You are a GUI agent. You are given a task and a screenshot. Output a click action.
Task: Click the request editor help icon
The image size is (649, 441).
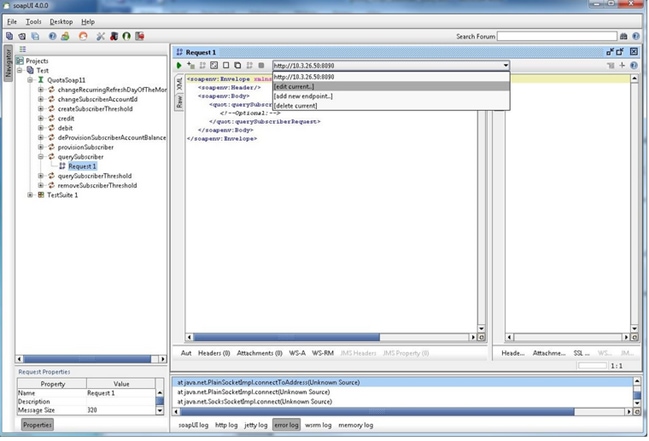click(634, 65)
